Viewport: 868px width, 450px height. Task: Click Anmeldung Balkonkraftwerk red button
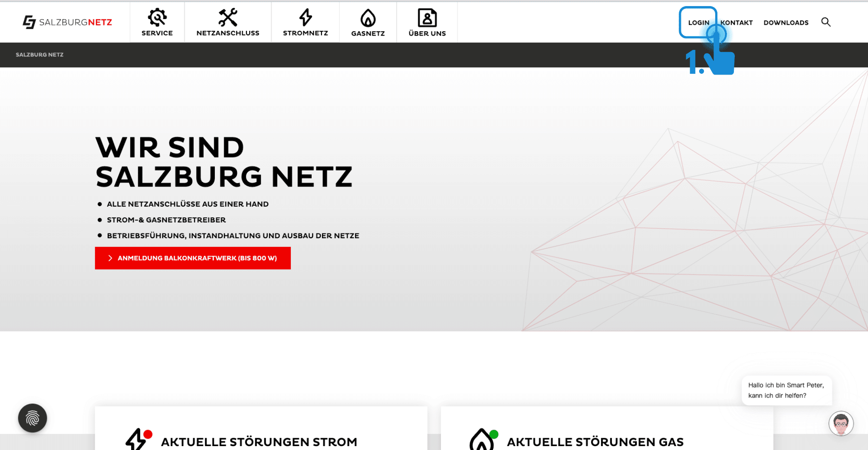193,258
